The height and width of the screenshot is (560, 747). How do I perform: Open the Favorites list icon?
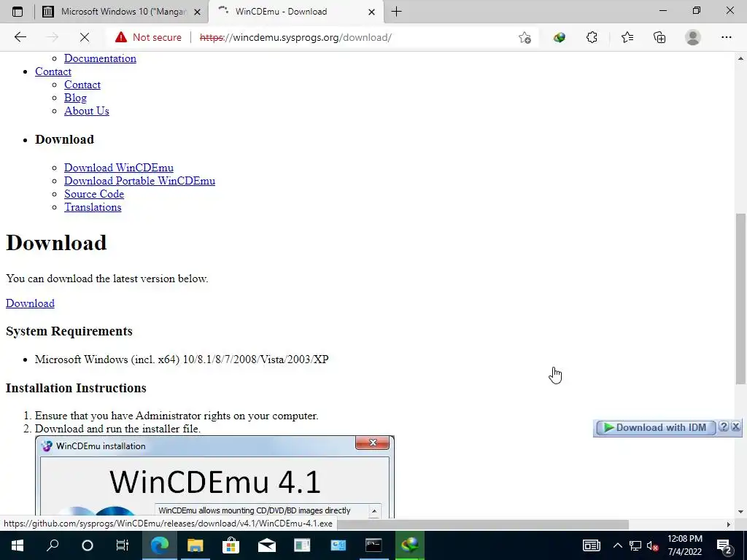click(x=627, y=37)
